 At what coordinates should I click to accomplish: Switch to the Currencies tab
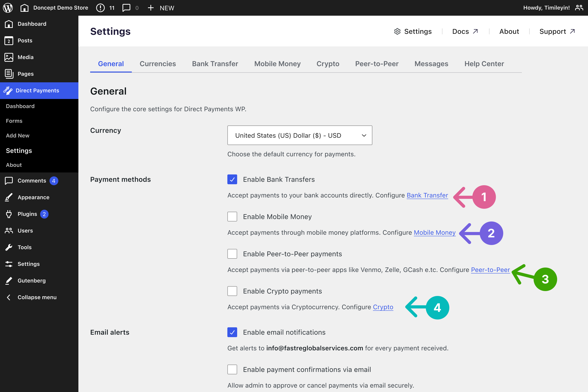tap(158, 64)
